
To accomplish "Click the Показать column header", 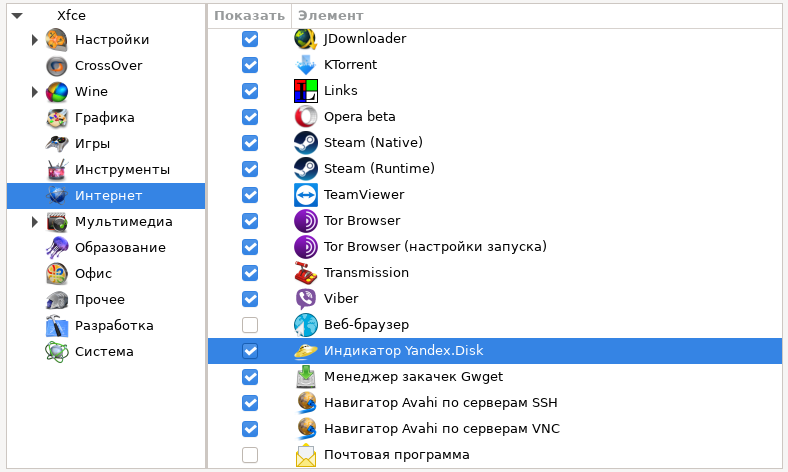I will click(249, 16).
